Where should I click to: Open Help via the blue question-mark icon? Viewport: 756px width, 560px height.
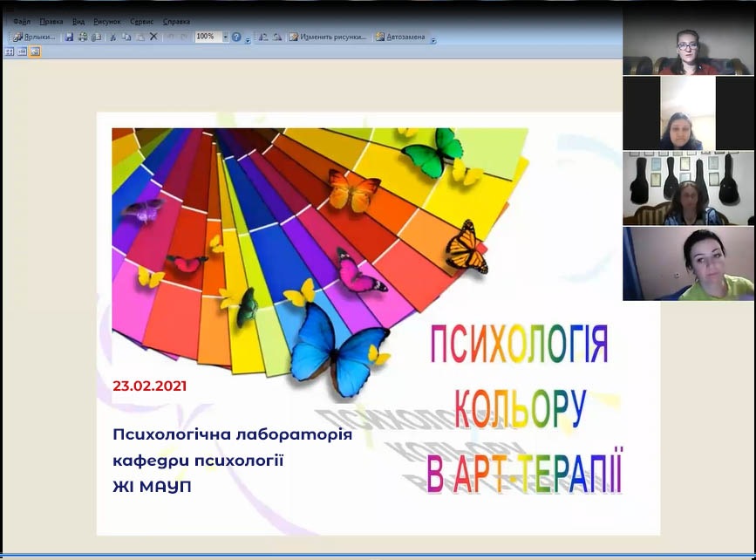coord(236,37)
